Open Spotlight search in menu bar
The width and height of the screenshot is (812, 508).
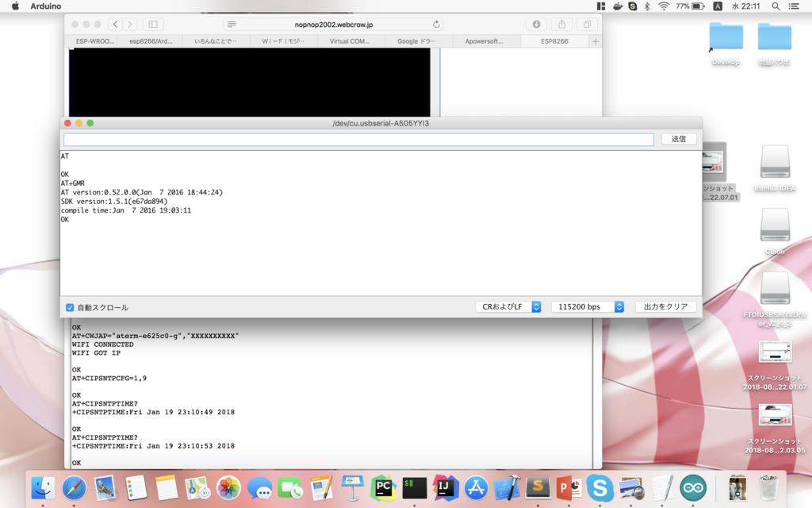coord(776,6)
